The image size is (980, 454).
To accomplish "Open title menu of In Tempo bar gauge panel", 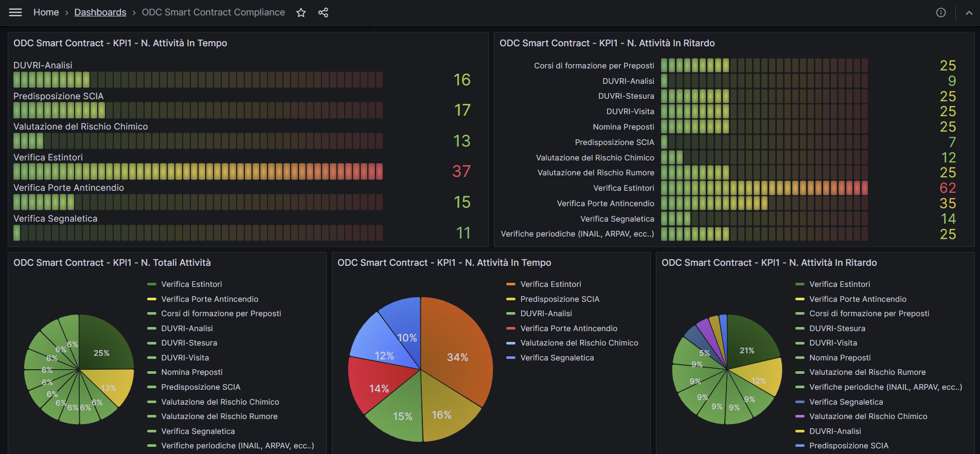I will [120, 43].
